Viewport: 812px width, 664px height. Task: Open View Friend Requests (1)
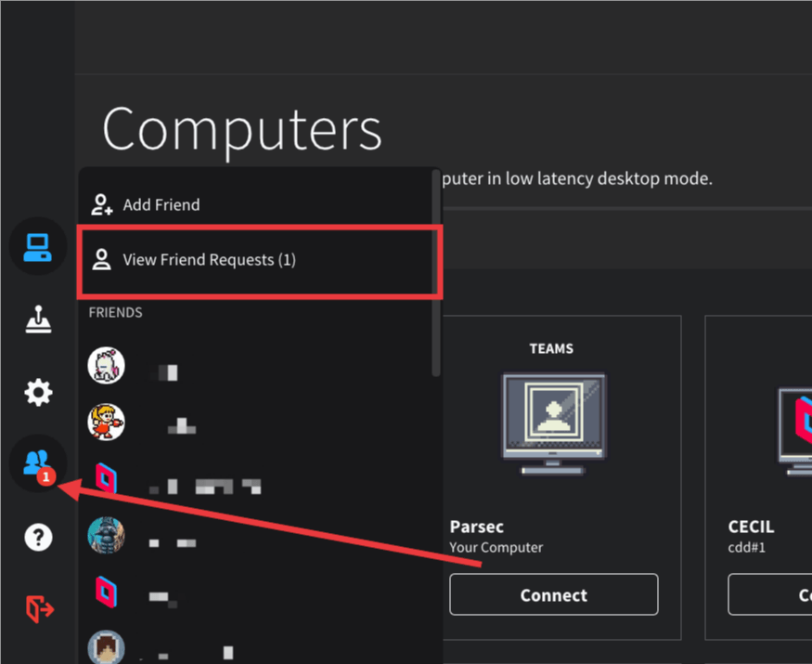209,260
